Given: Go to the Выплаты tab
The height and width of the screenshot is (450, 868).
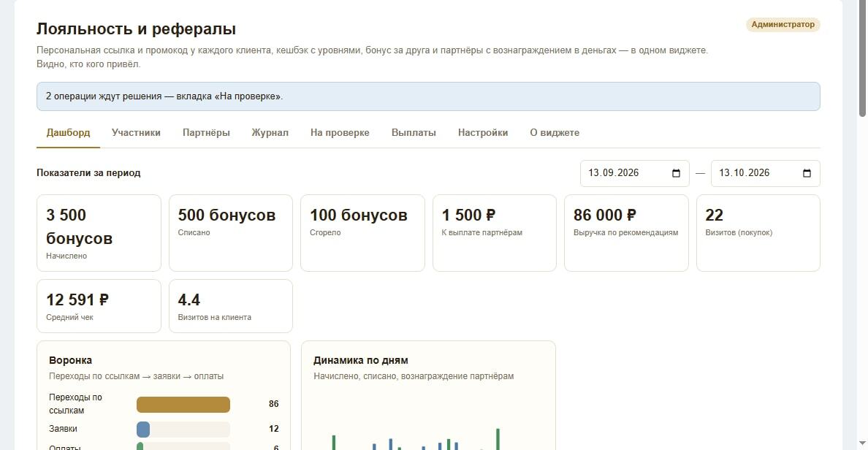Looking at the screenshot, I should [414, 133].
